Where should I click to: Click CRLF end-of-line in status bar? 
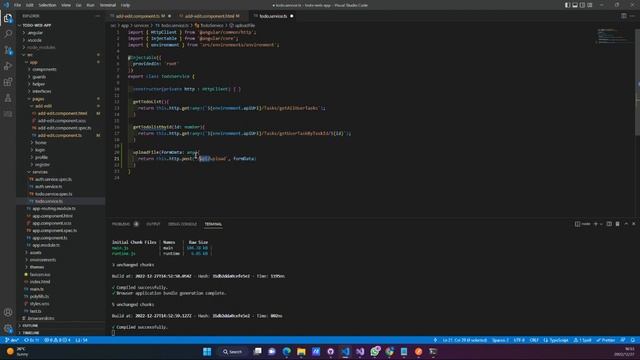[x=534, y=340]
